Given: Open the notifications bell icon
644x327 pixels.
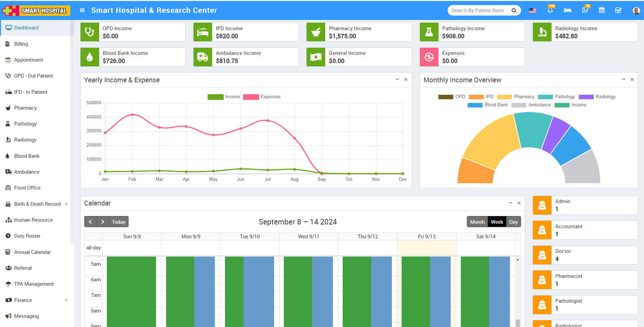Looking at the screenshot, I should pyautogui.click(x=550, y=10).
